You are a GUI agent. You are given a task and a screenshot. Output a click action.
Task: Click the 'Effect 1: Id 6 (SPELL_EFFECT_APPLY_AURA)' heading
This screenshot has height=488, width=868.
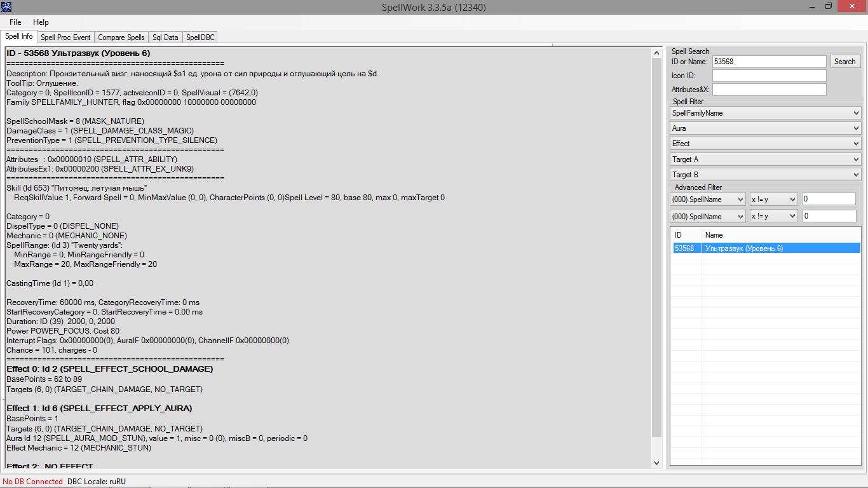click(99, 409)
